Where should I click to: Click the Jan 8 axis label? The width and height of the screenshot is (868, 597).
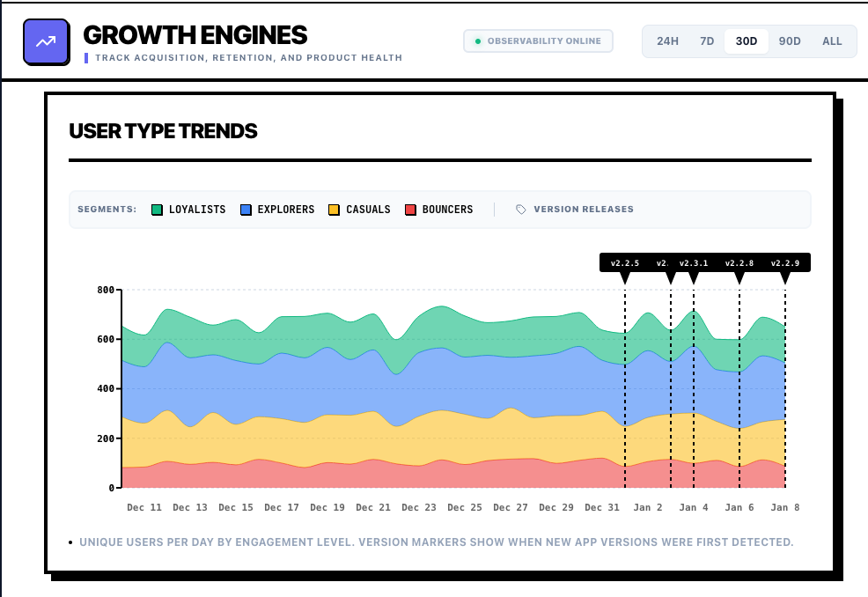click(x=783, y=507)
